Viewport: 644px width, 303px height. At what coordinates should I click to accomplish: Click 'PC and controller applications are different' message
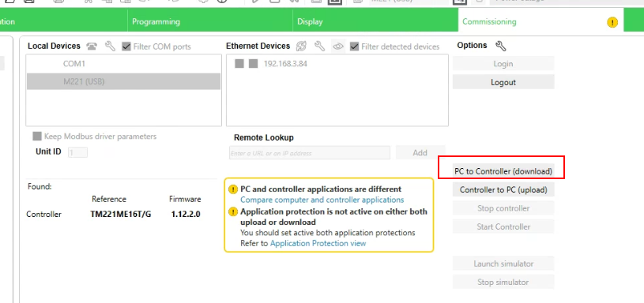[321, 189]
